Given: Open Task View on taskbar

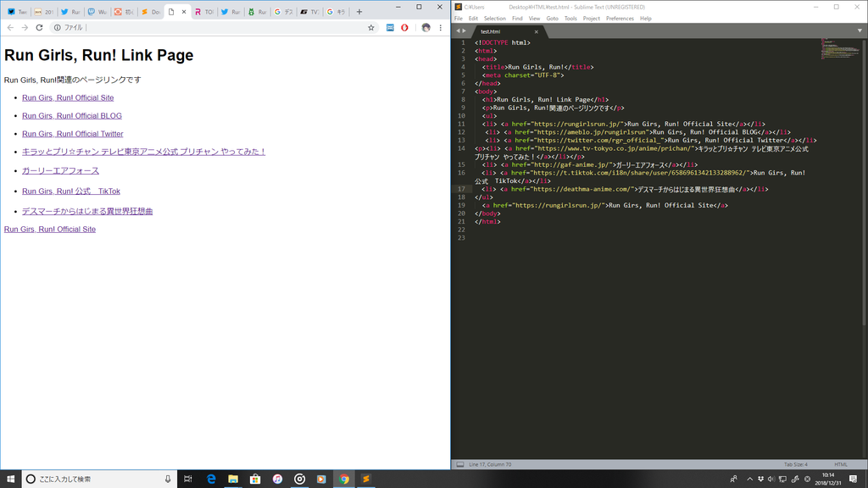Looking at the screenshot, I should pos(187,480).
